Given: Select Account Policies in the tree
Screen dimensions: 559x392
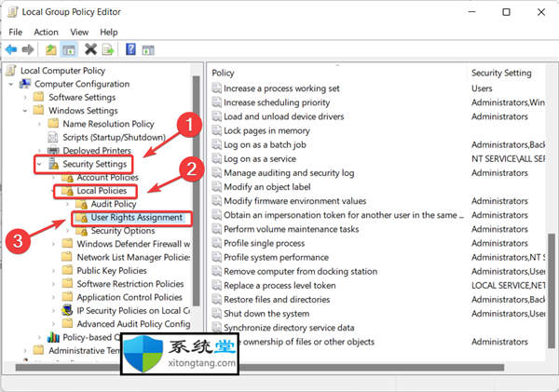Looking at the screenshot, I should click(x=108, y=178).
